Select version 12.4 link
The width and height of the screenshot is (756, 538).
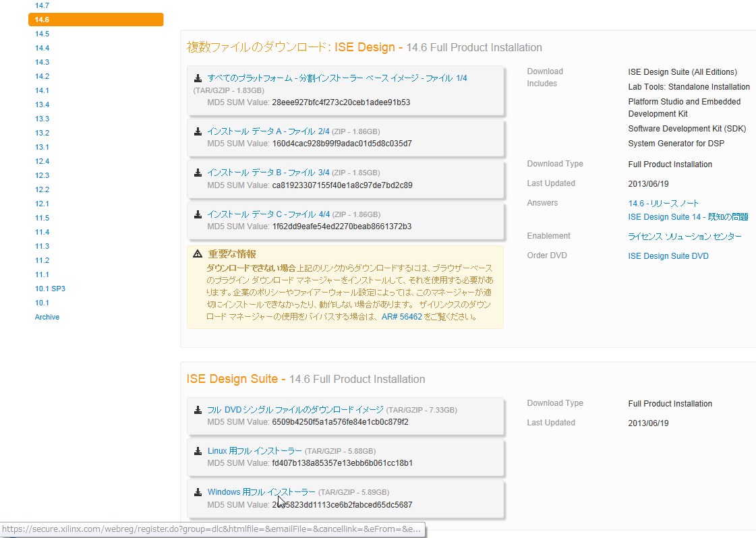[42, 161]
